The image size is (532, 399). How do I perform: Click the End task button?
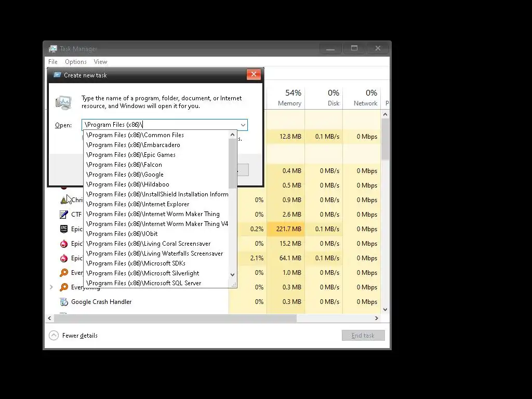[363, 336]
